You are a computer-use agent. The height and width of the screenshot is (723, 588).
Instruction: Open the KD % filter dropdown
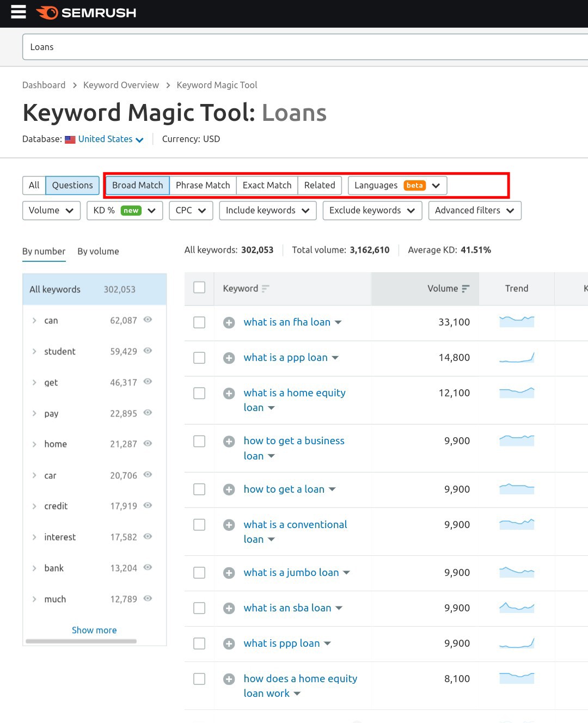pos(125,211)
